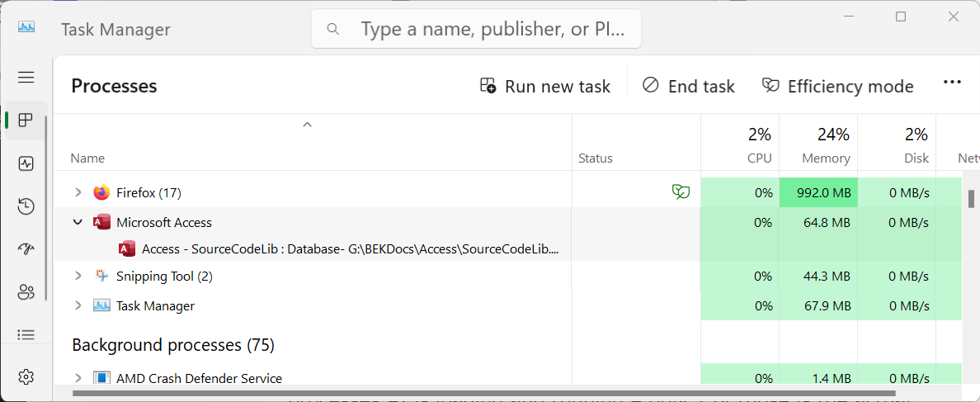Open the more options ellipsis menu
The height and width of the screenshot is (402, 980).
[x=952, y=83]
